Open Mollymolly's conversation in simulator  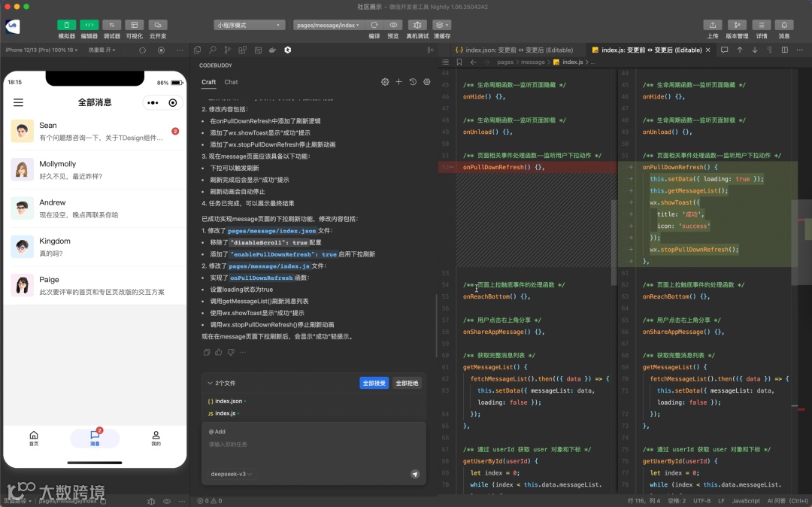point(95,170)
